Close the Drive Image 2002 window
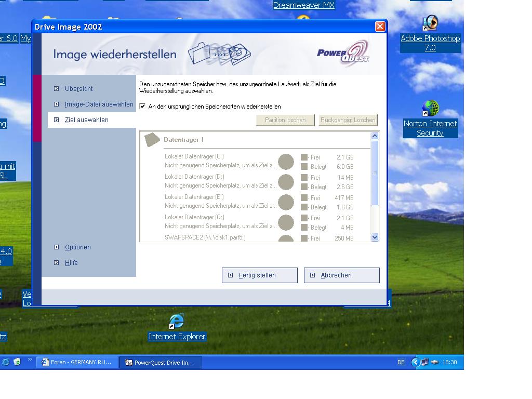Viewport: 532px width, 399px height. click(x=380, y=26)
